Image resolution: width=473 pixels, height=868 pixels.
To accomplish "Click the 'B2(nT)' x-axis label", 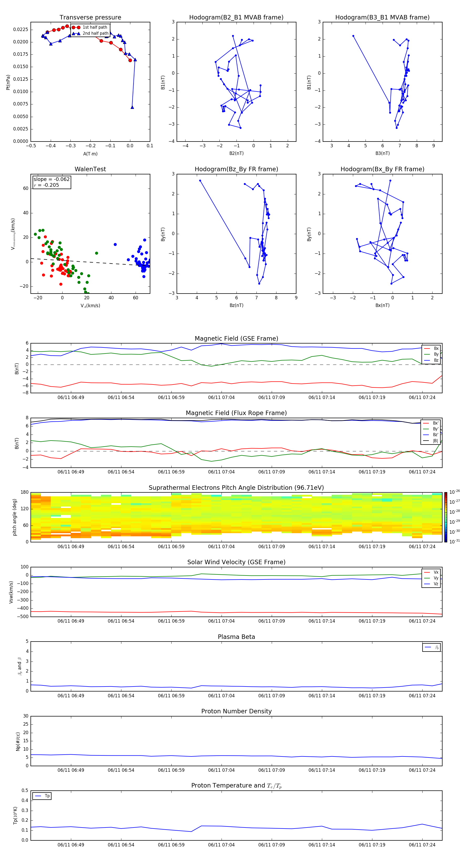I will 236,153.
